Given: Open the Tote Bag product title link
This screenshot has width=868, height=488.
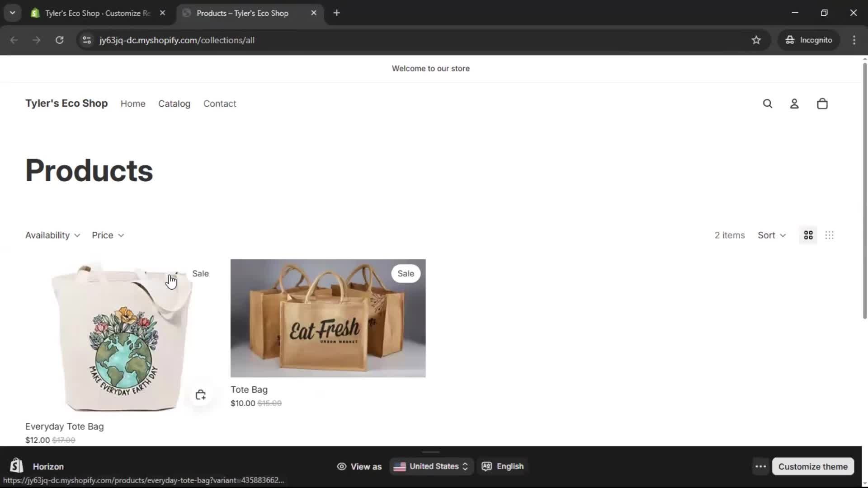Looking at the screenshot, I should (x=249, y=389).
